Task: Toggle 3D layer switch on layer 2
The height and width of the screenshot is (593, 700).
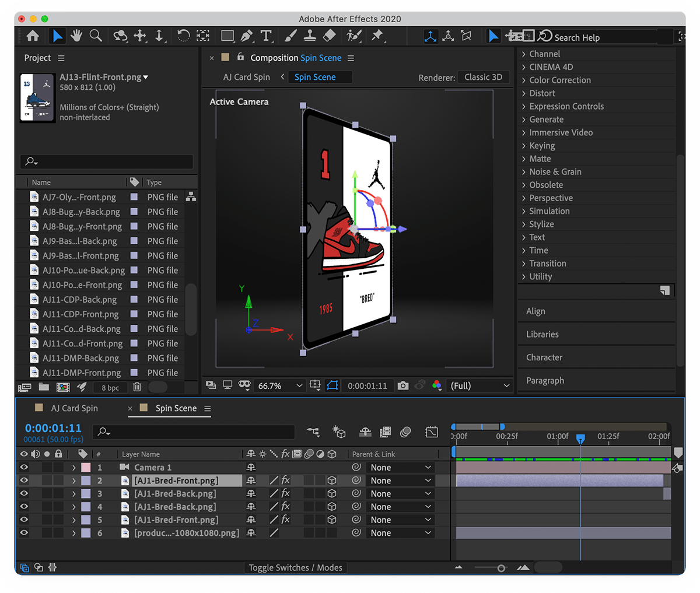Action: click(332, 480)
